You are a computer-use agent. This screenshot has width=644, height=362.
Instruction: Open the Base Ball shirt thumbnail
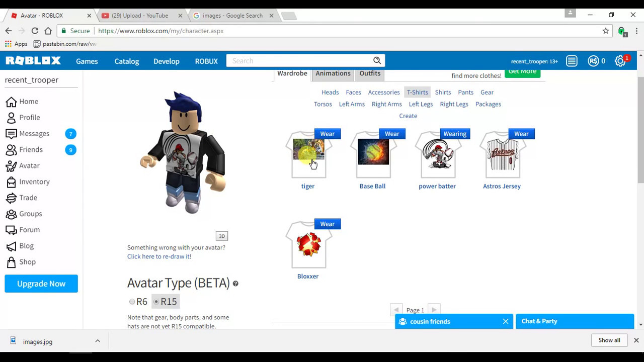coord(373,155)
